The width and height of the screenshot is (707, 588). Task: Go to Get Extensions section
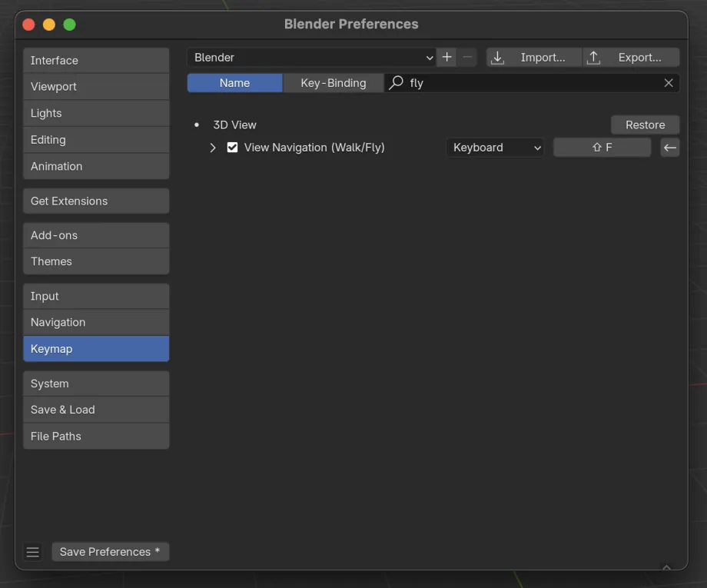tap(96, 201)
